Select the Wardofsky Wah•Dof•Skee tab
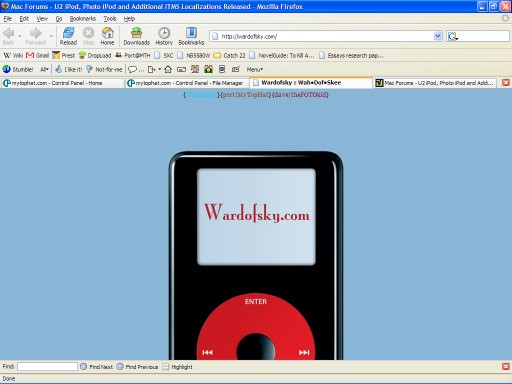 [x=311, y=83]
